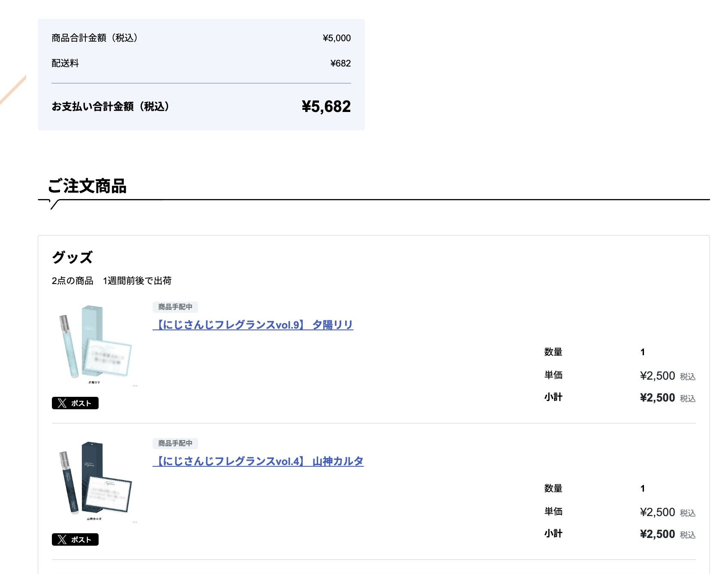Open the 山神カルタ fragrance vol.4 product link

click(x=258, y=461)
